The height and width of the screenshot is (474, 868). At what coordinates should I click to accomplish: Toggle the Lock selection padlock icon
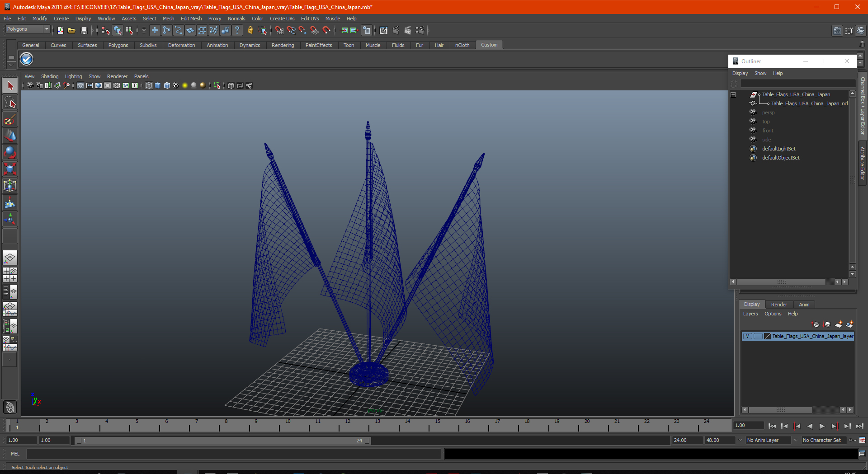(x=250, y=30)
